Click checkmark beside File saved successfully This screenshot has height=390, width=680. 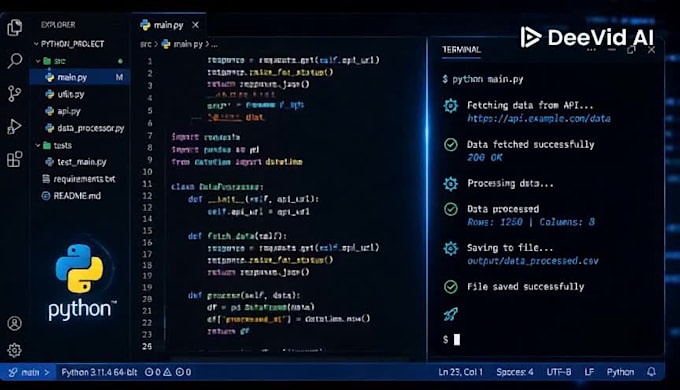(451, 287)
